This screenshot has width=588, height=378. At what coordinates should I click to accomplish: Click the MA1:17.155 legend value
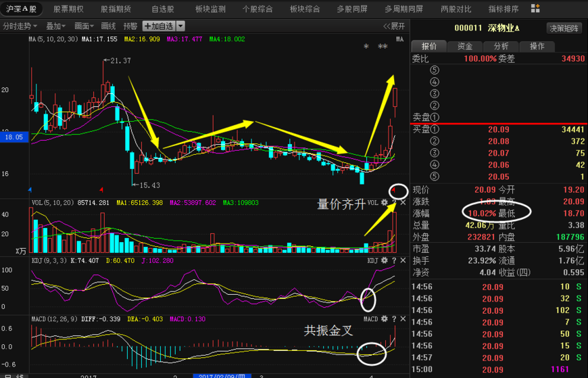[x=99, y=39]
